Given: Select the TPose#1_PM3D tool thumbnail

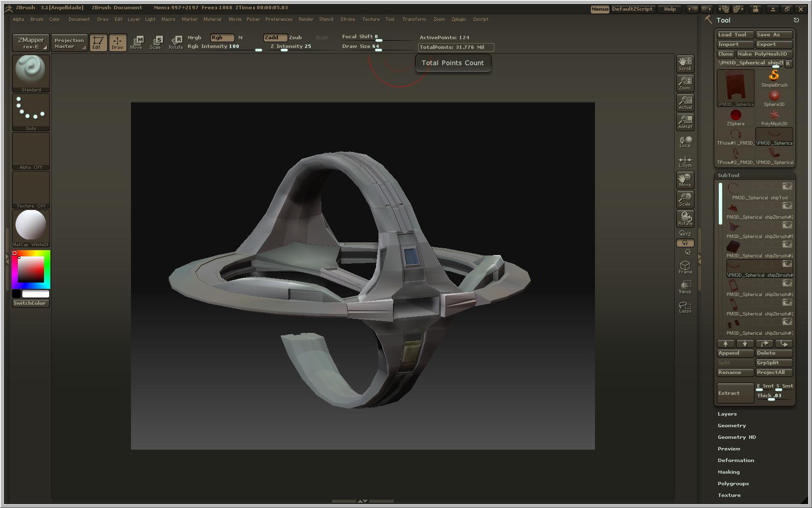Looking at the screenshot, I should point(735,135).
